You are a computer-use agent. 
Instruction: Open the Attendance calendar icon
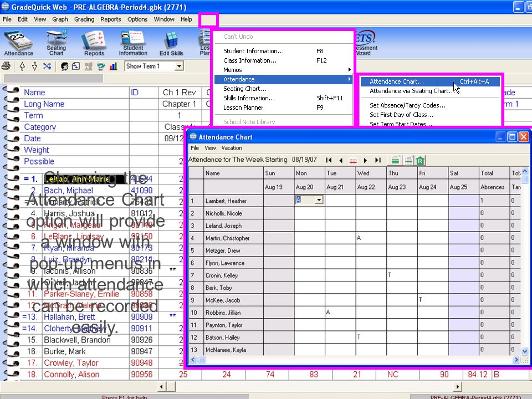[x=18, y=43]
